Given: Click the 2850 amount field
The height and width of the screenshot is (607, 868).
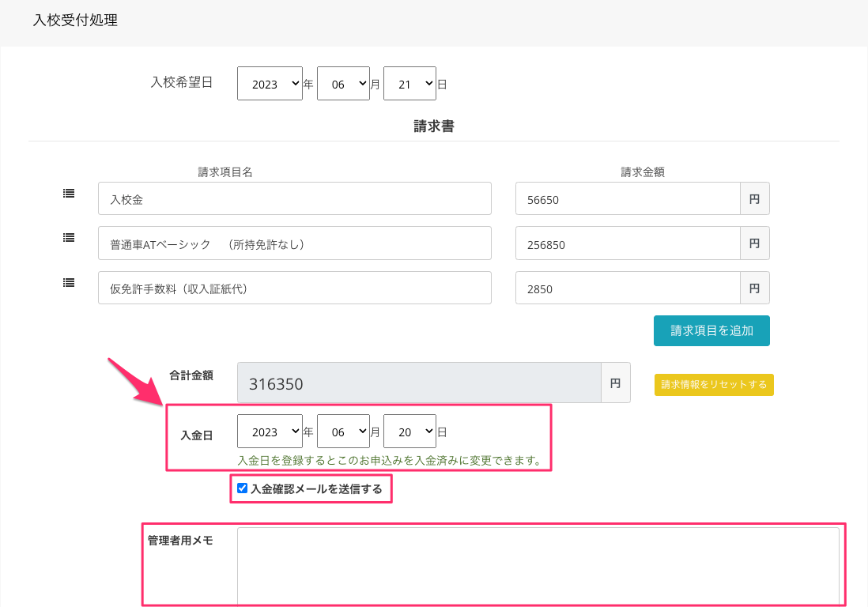Looking at the screenshot, I should coord(627,288).
